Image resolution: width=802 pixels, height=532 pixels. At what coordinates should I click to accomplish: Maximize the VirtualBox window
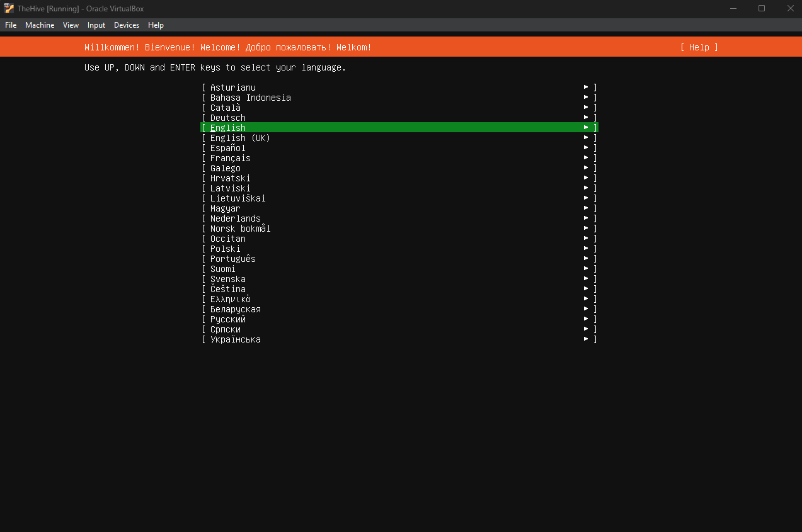(x=762, y=8)
